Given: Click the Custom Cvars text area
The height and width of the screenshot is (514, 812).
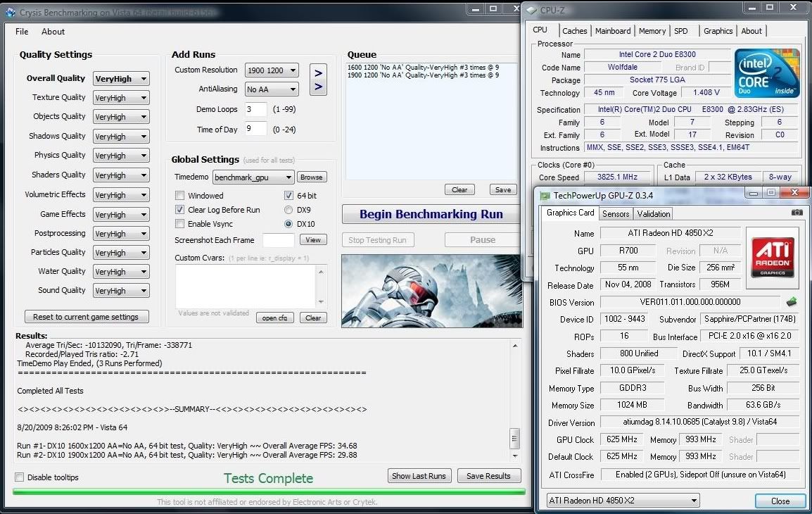Looking at the screenshot, I should point(246,287).
